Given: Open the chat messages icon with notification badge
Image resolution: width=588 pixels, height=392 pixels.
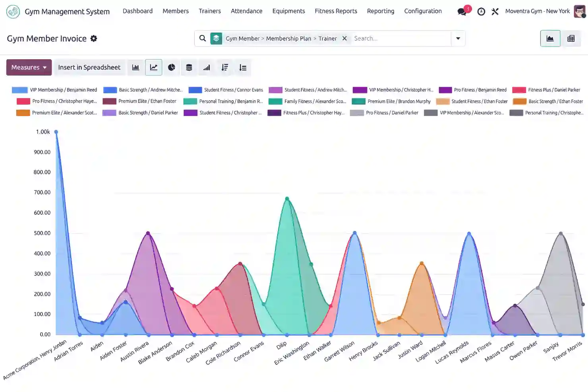Looking at the screenshot, I should (462, 11).
